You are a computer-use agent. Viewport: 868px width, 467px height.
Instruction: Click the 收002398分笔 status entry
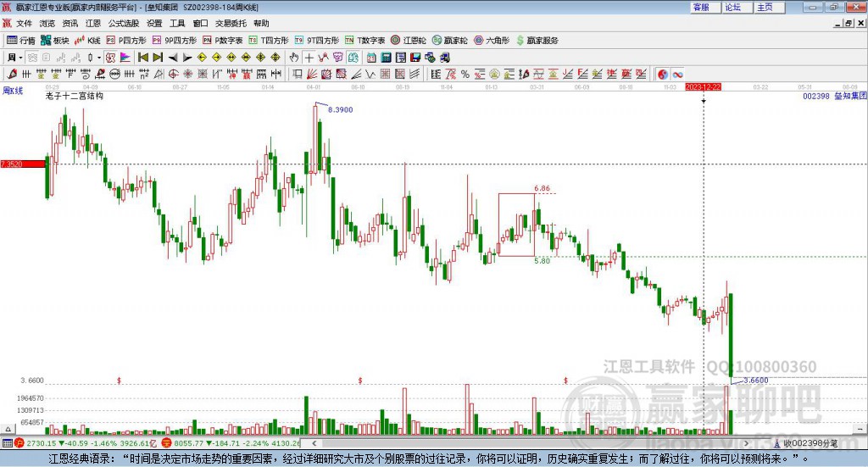806,443
